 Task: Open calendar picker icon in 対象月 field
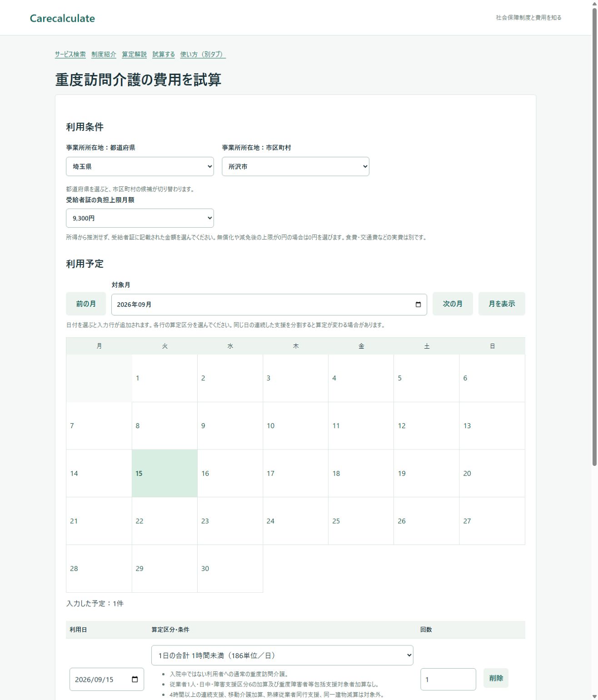(x=418, y=305)
